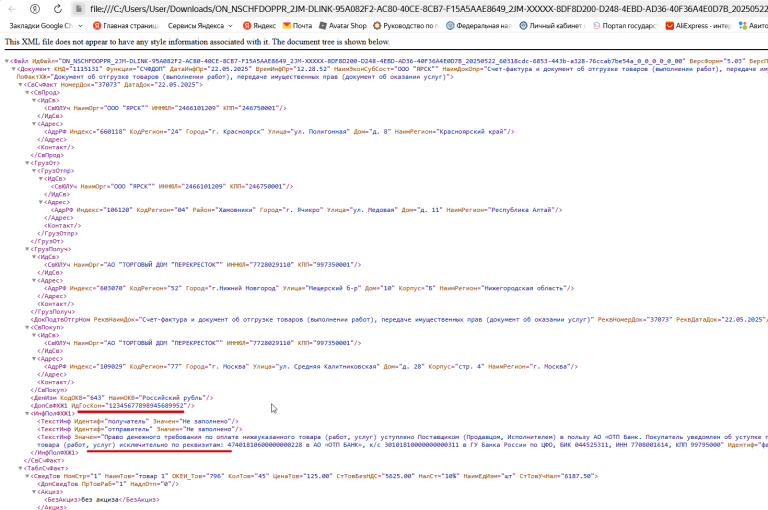The width and height of the screenshot is (768, 510).
Task: Collapse the Акциз node
Action: coord(34,492)
